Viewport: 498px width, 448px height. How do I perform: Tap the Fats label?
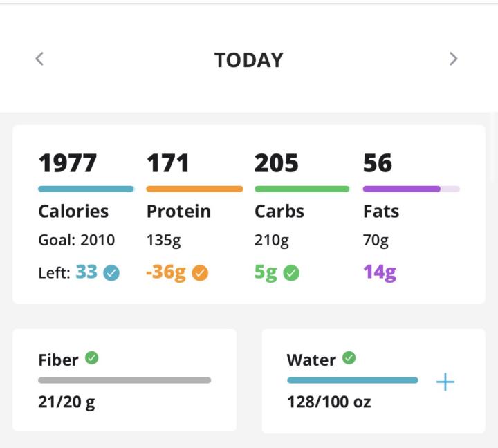(381, 211)
